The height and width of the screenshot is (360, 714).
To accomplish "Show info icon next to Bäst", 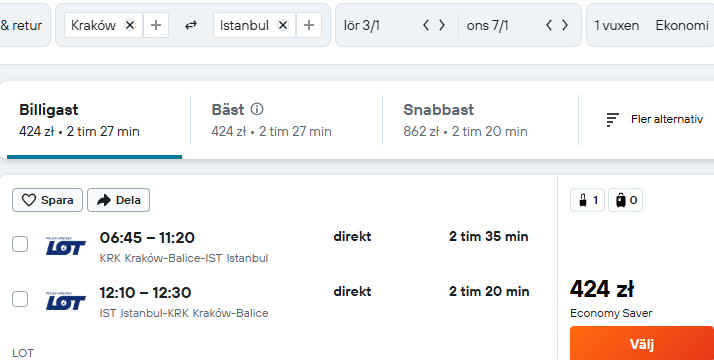I will [x=257, y=109].
